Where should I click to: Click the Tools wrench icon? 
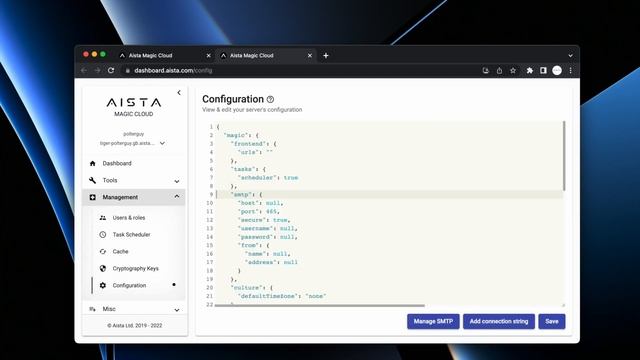(93, 180)
